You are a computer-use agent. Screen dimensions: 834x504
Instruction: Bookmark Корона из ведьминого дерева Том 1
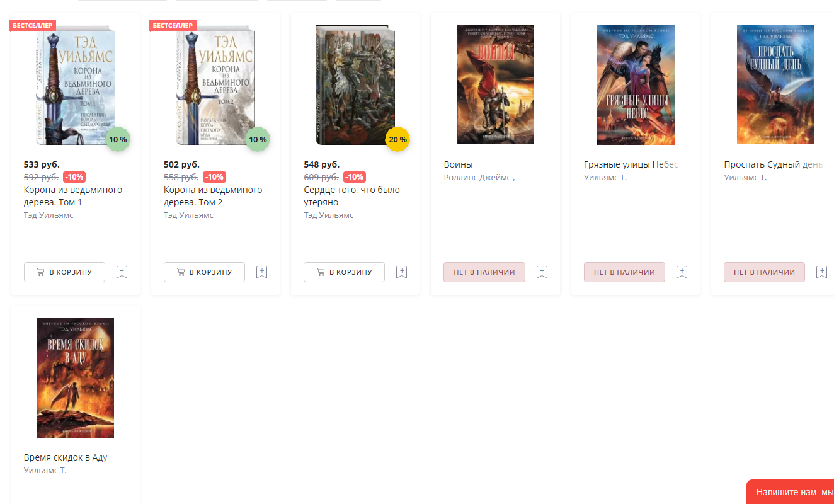tap(122, 272)
